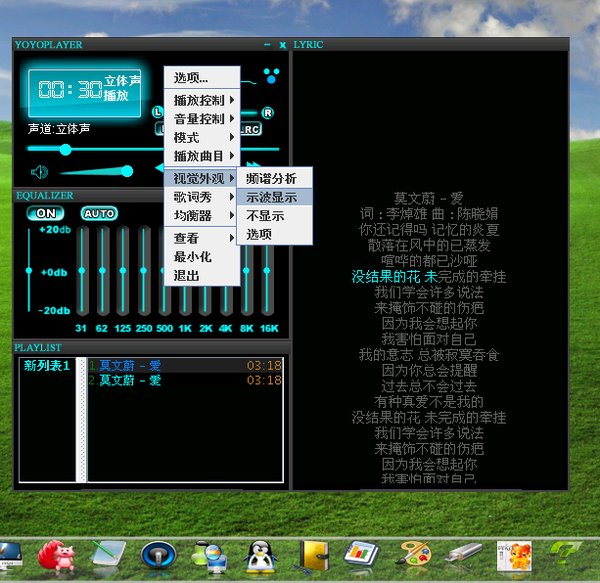Click the USB drive dock icon
The width and height of the screenshot is (600, 583).
[x=464, y=554]
